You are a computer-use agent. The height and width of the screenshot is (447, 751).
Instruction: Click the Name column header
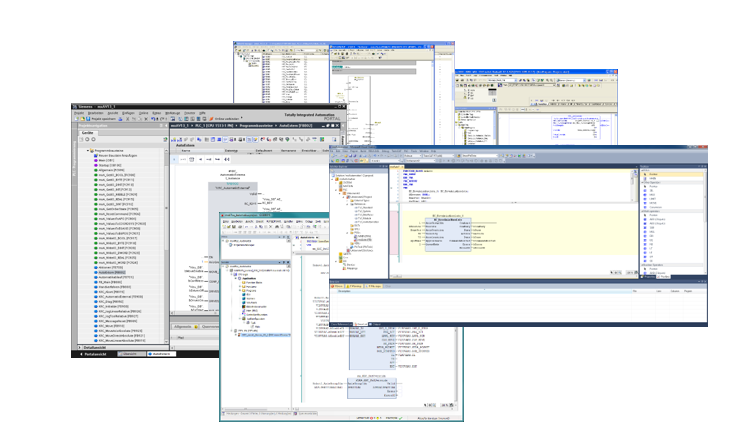(x=184, y=149)
